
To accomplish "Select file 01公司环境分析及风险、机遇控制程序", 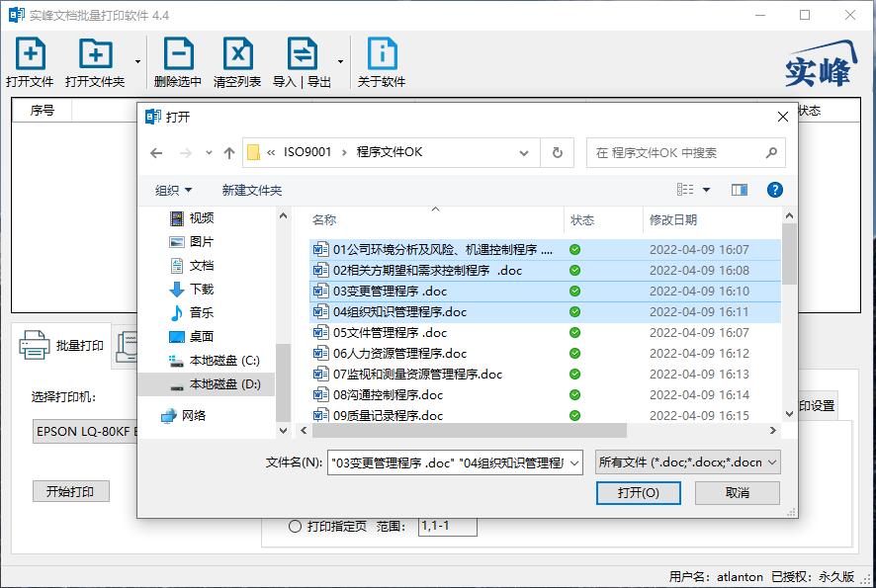I will pos(545,250).
